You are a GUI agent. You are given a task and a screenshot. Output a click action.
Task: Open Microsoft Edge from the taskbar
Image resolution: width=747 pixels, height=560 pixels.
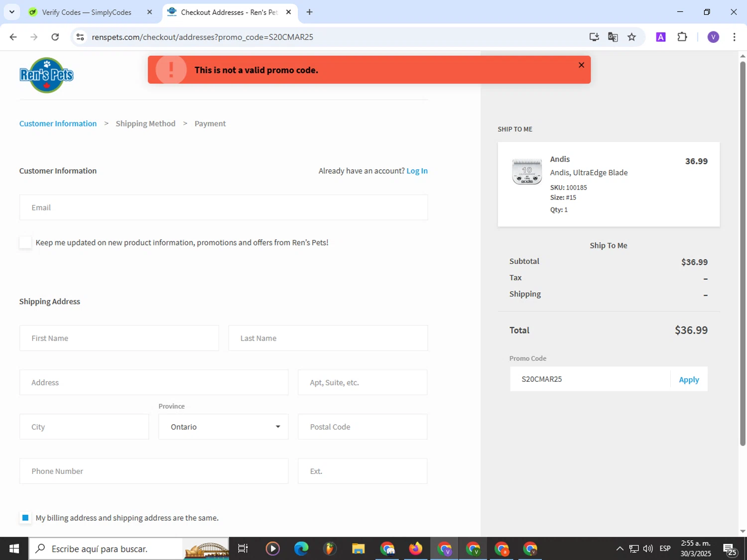pos(301,549)
